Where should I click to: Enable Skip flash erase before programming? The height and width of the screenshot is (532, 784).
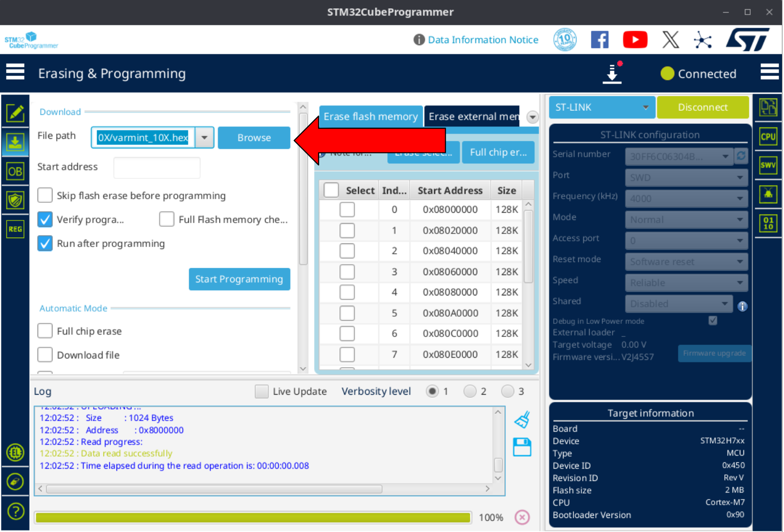[x=45, y=196]
